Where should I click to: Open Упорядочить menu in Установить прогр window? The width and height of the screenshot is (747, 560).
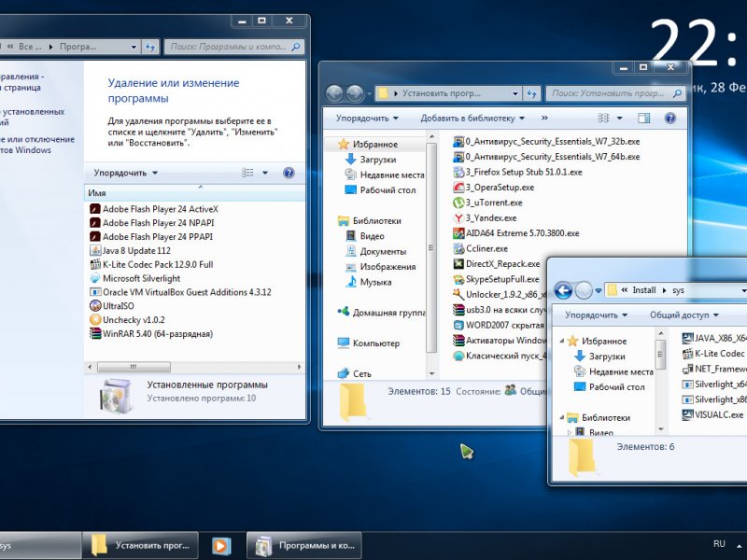pos(367,119)
